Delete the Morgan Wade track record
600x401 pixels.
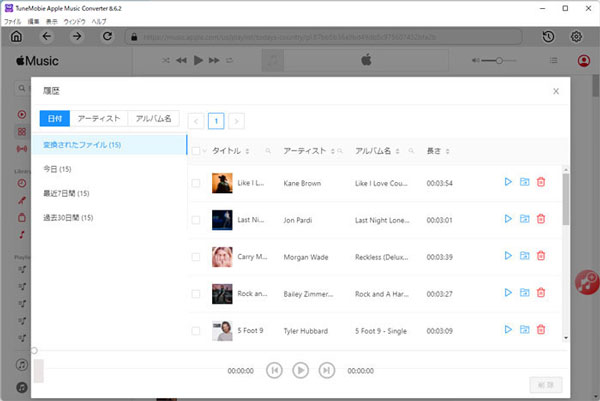(541, 256)
